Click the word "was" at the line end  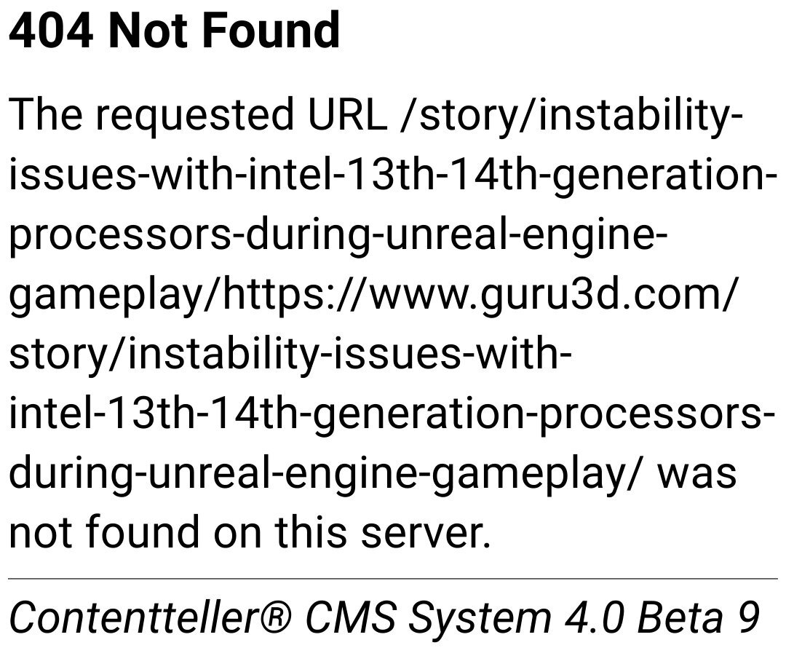(x=696, y=475)
